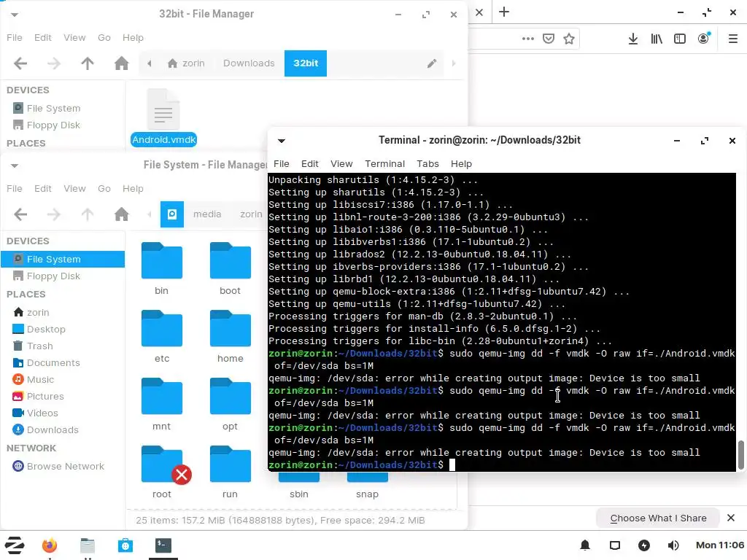The width and height of the screenshot is (747, 560).
Task: Open File menu in 32bit File Manager
Action: click(15, 38)
